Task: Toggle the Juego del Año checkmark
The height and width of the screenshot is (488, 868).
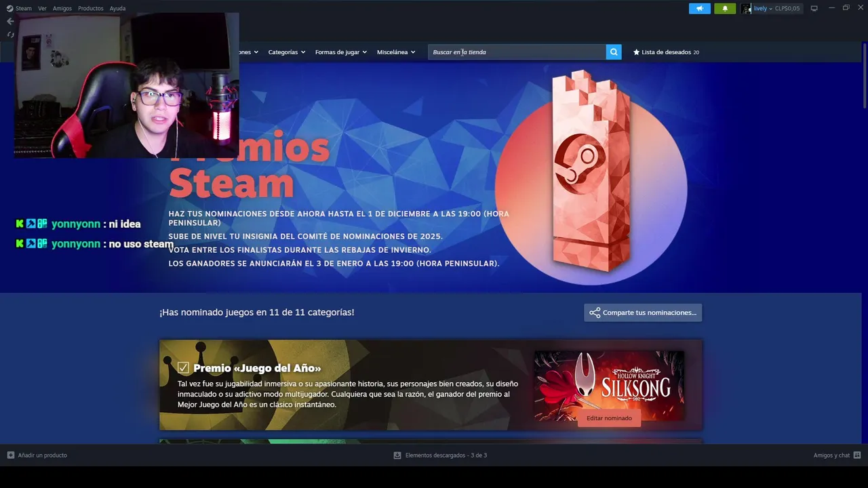Action: pos(183,367)
